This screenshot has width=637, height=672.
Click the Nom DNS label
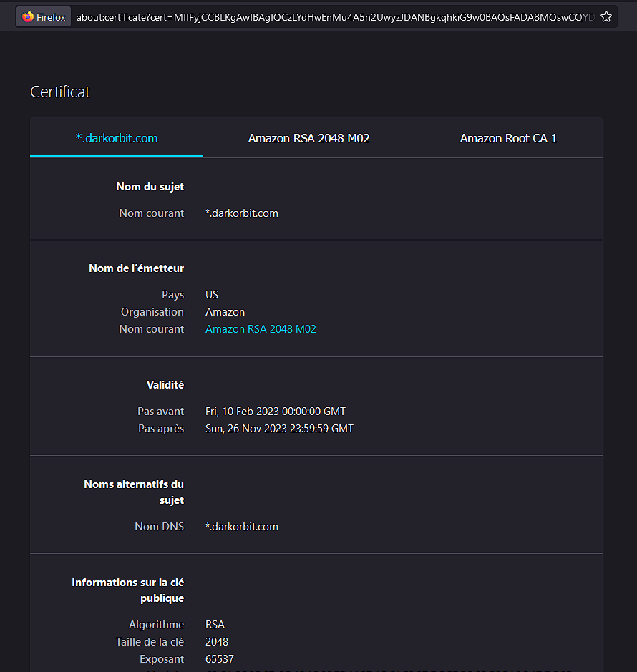pos(160,526)
